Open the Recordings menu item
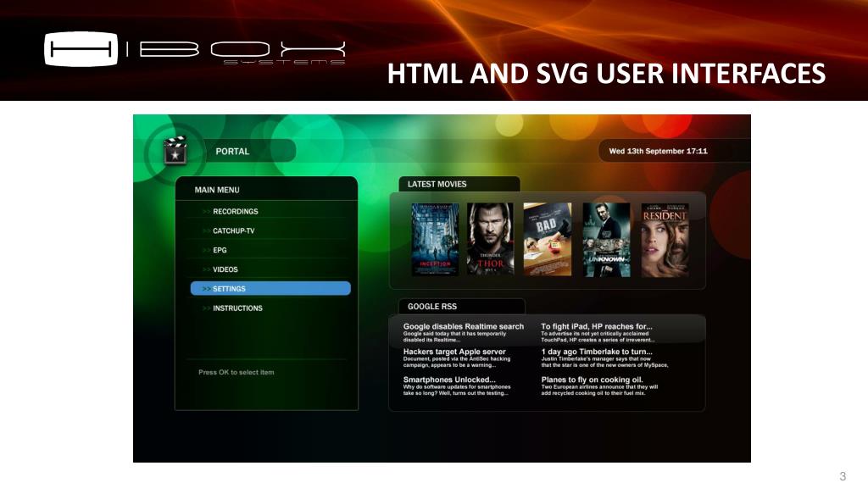Viewport: 868px width, 488px height. click(x=236, y=211)
